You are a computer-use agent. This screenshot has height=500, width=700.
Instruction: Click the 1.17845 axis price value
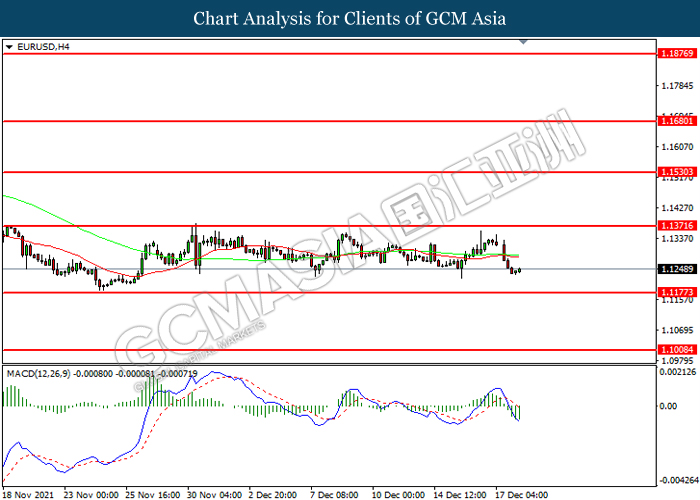coord(677,86)
